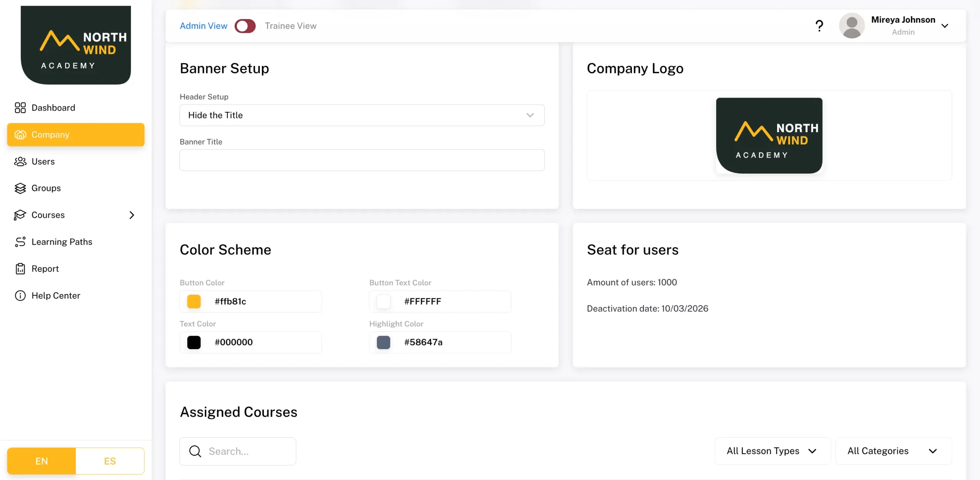The image size is (980, 480).
Task: Open the All Lesson Types dropdown
Action: [x=773, y=451]
